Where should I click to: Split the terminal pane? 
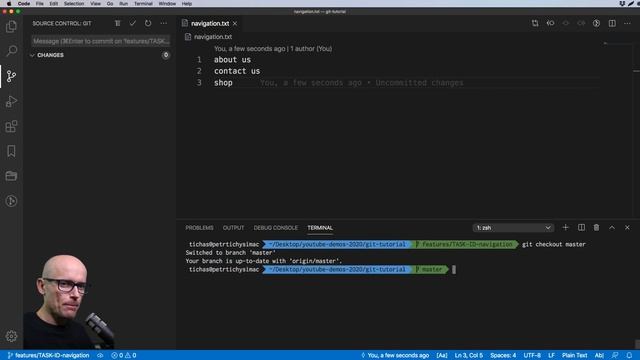point(581,227)
